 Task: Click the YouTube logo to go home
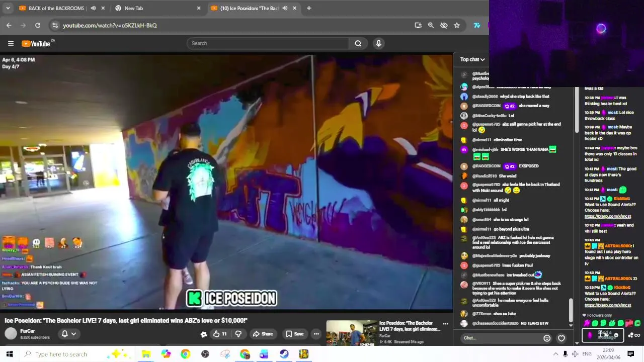(x=36, y=44)
